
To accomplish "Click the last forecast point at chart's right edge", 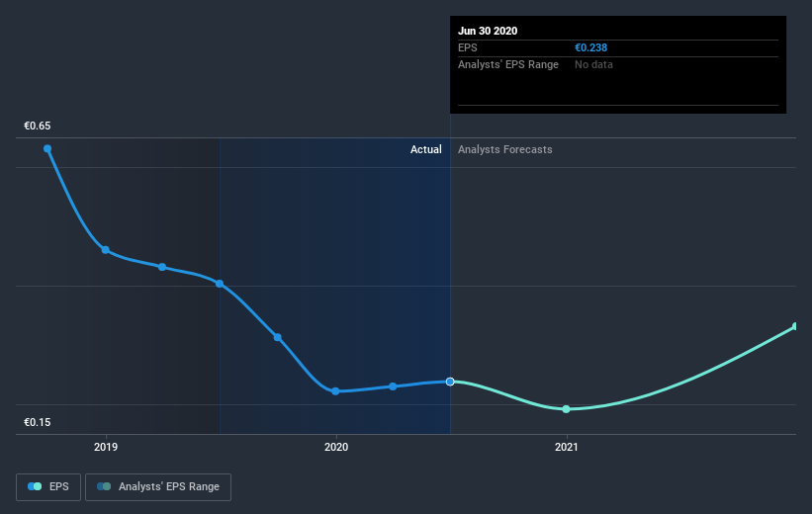I will click(x=795, y=326).
